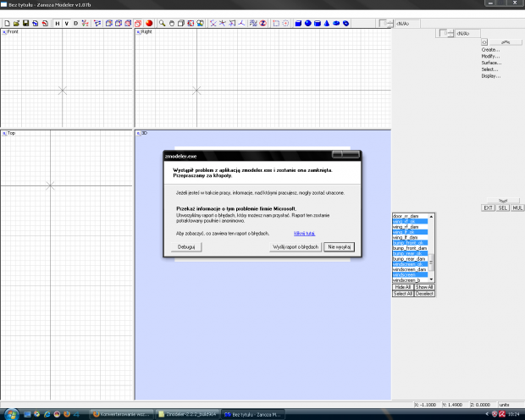
Task: Select the Pan hand tool
Action: coord(171,24)
